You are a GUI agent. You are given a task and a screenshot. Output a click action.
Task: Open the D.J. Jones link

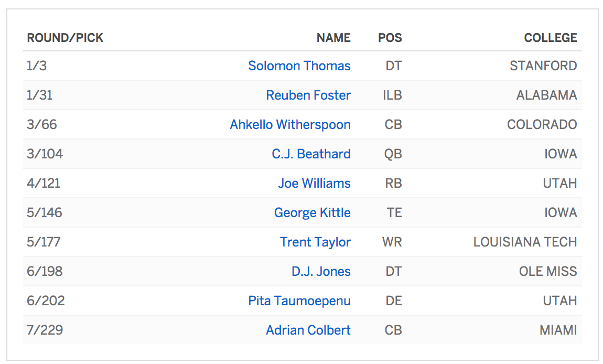coord(321,272)
